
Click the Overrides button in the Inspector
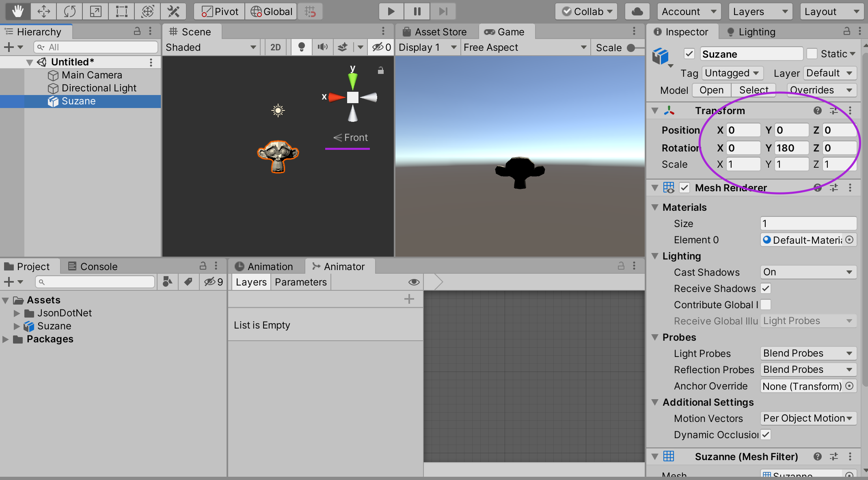[822, 90]
